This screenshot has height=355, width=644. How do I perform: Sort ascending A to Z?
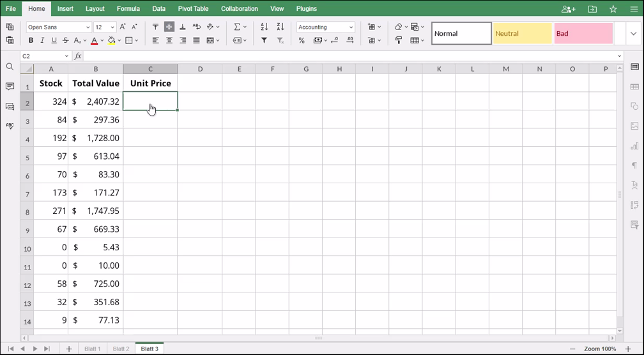click(x=264, y=27)
